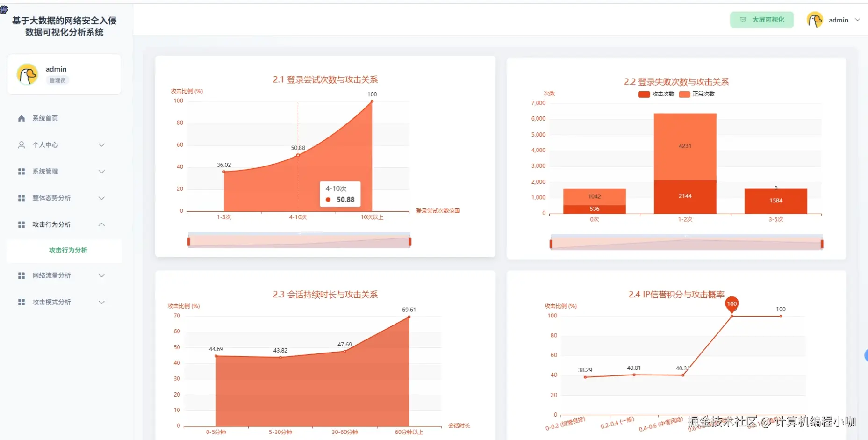Image resolution: width=868 pixels, height=440 pixels.
Task: Click the duck avatar on the sidebar profile card
Action: pyautogui.click(x=27, y=74)
